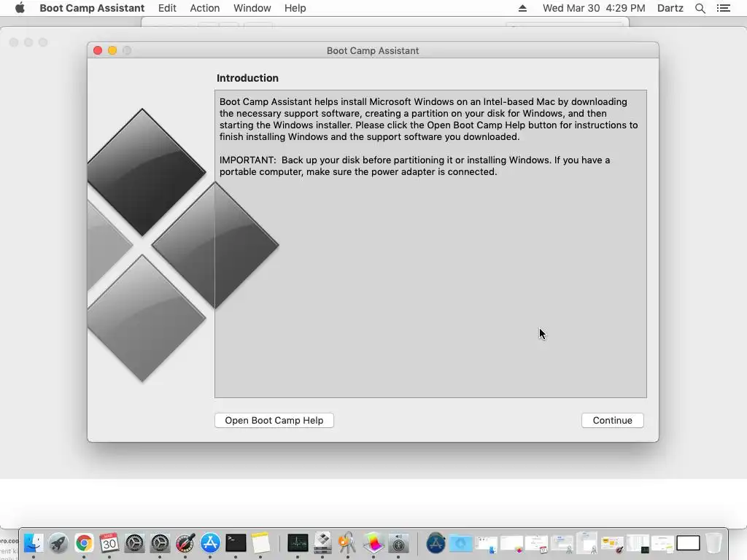The height and width of the screenshot is (560, 747).
Task: Open the Apple menu
Action: click(20, 8)
